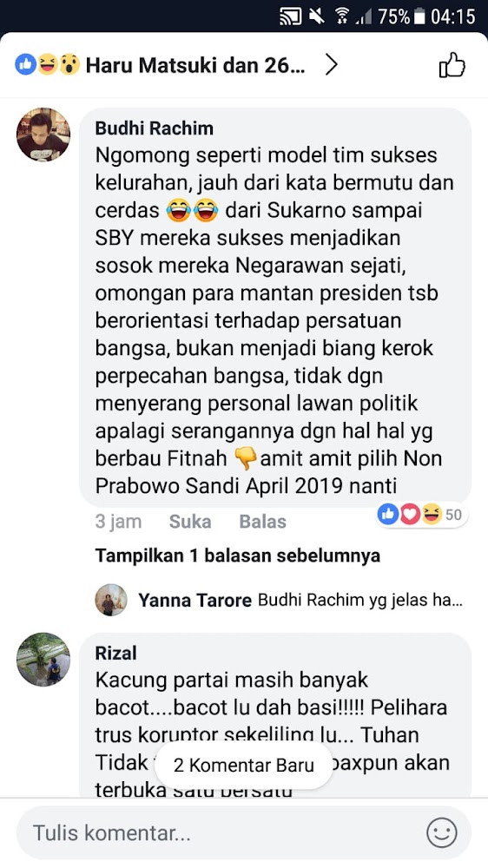Tap the cast icon in status bar
The height and width of the screenshot is (868, 488).
point(290,16)
